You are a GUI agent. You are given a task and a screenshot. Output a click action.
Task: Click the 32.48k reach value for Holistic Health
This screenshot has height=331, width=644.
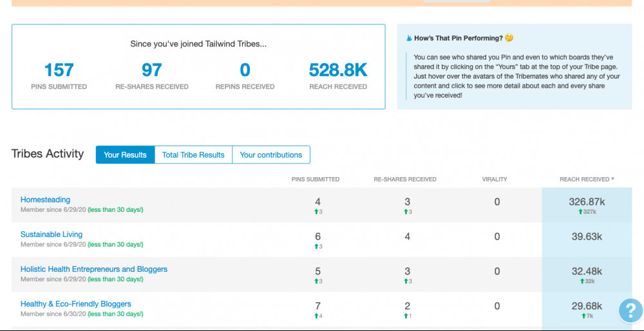tap(587, 272)
